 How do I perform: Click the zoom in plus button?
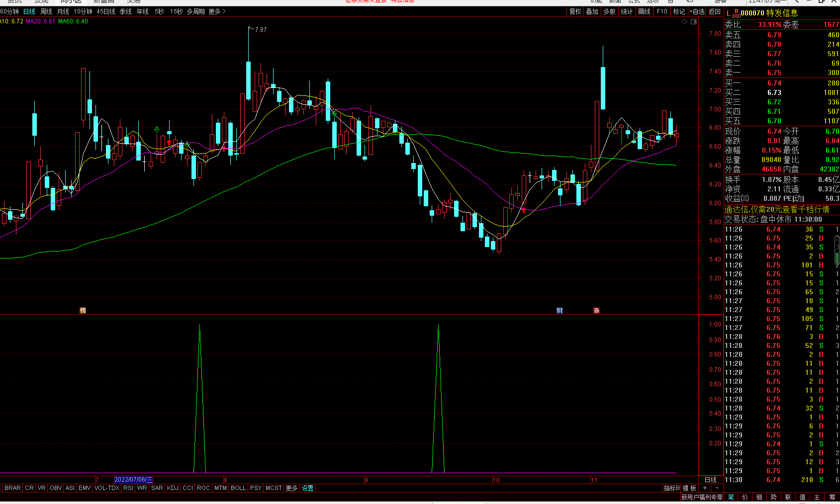tap(705, 488)
